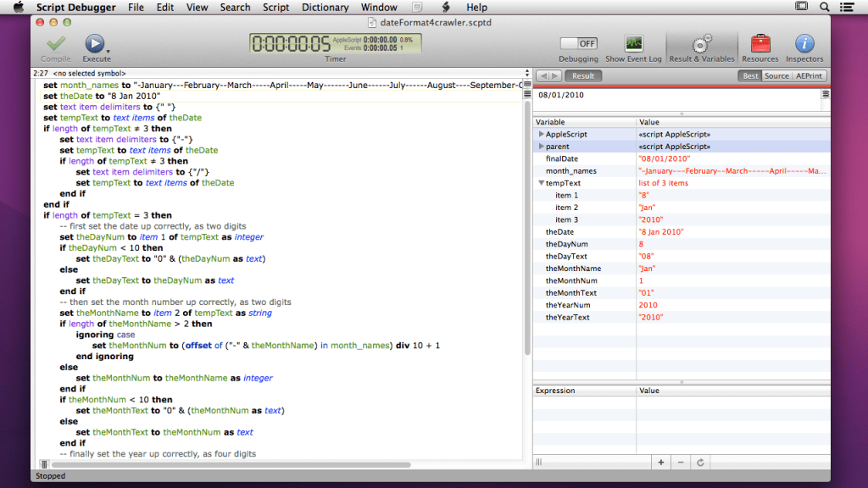Run the script with Execute button
The width and height of the screenshot is (868, 488).
[x=94, y=44]
